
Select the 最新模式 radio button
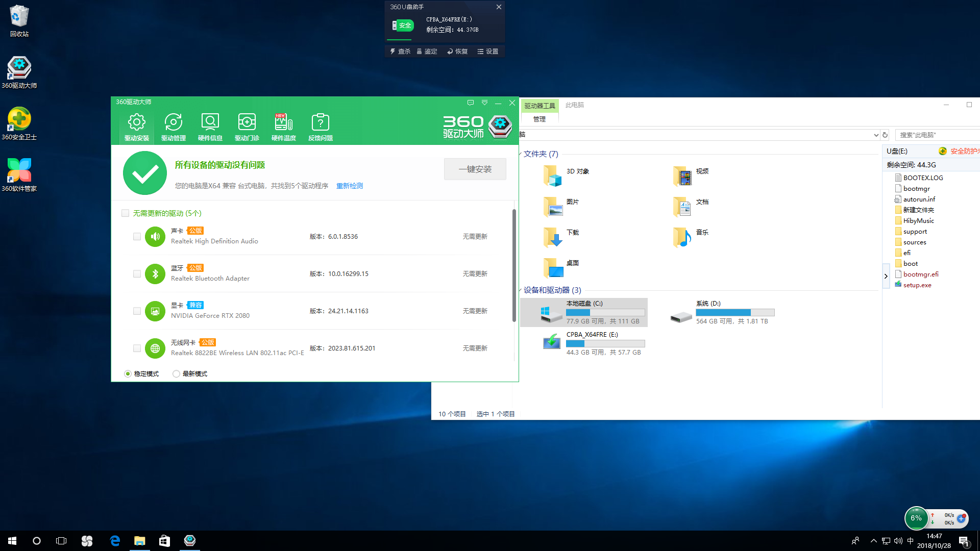point(176,374)
